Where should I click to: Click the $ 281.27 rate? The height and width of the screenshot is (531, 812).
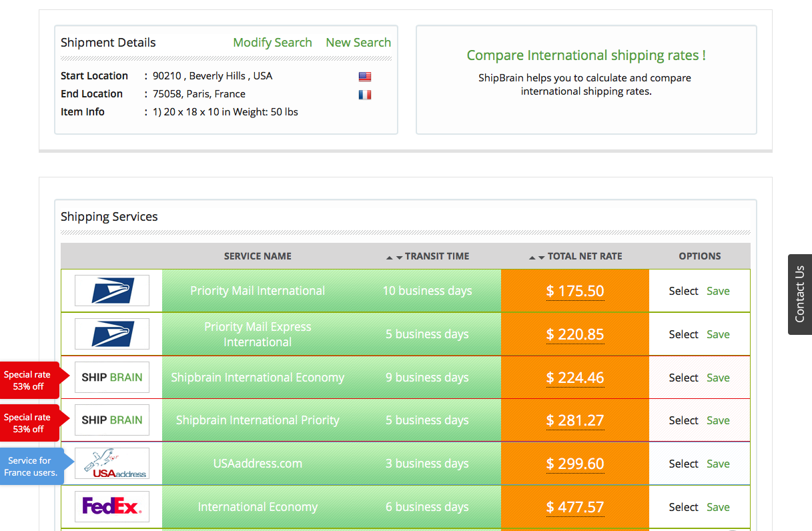click(575, 420)
